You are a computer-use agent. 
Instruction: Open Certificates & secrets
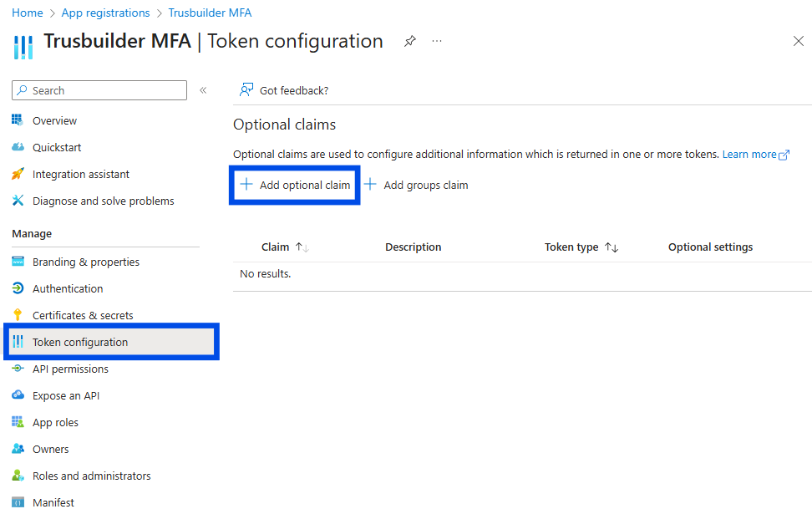click(x=84, y=314)
